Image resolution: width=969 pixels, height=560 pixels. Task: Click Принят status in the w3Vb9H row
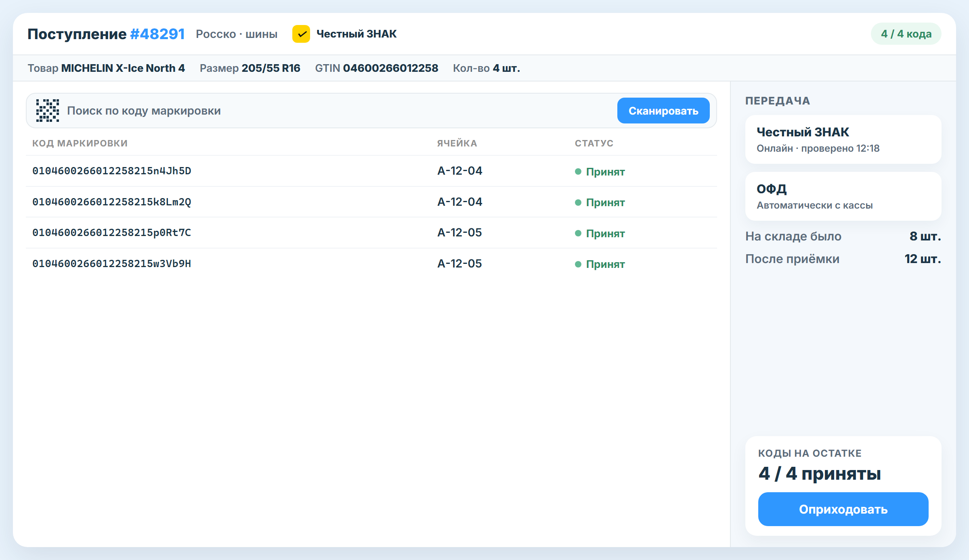pos(600,264)
